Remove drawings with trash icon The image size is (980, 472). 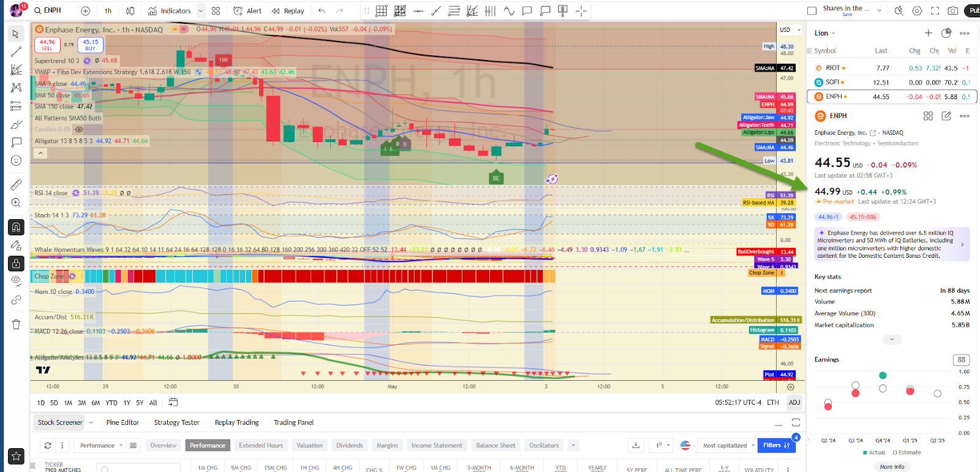pyautogui.click(x=17, y=324)
